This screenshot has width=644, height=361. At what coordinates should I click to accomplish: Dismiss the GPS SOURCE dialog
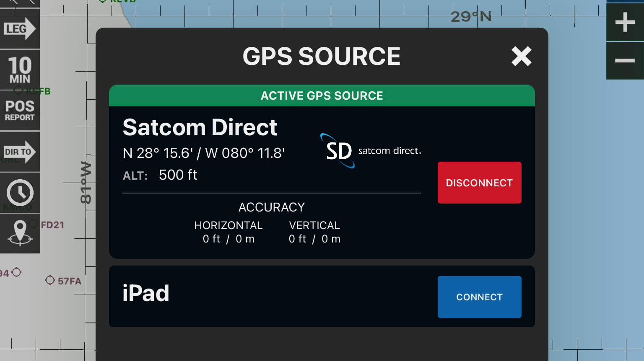click(522, 56)
